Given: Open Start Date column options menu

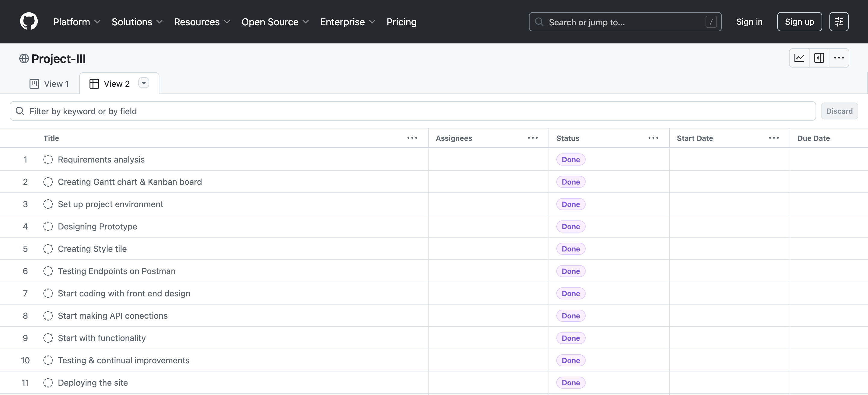Looking at the screenshot, I should (774, 138).
